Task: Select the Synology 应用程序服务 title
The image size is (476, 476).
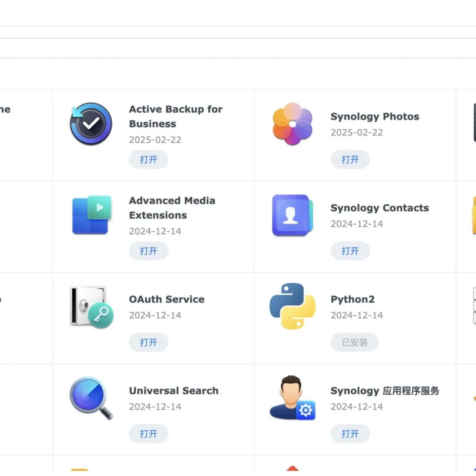Action: coord(385,391)
